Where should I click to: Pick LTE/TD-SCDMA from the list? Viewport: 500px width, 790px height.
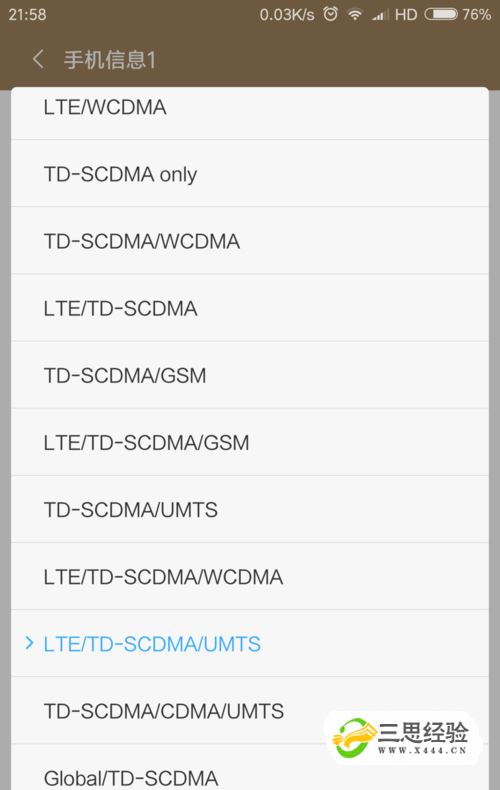tap(250, 308)
